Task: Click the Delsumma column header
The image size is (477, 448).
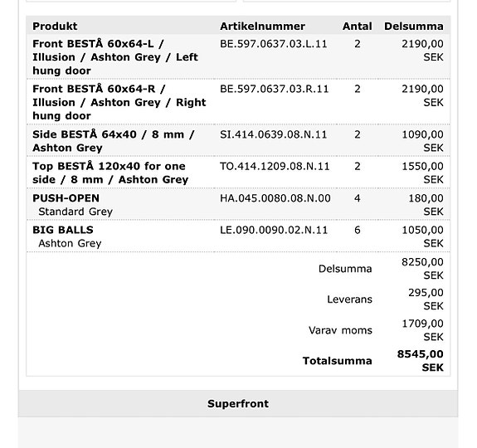Action: tap(413, 27)
